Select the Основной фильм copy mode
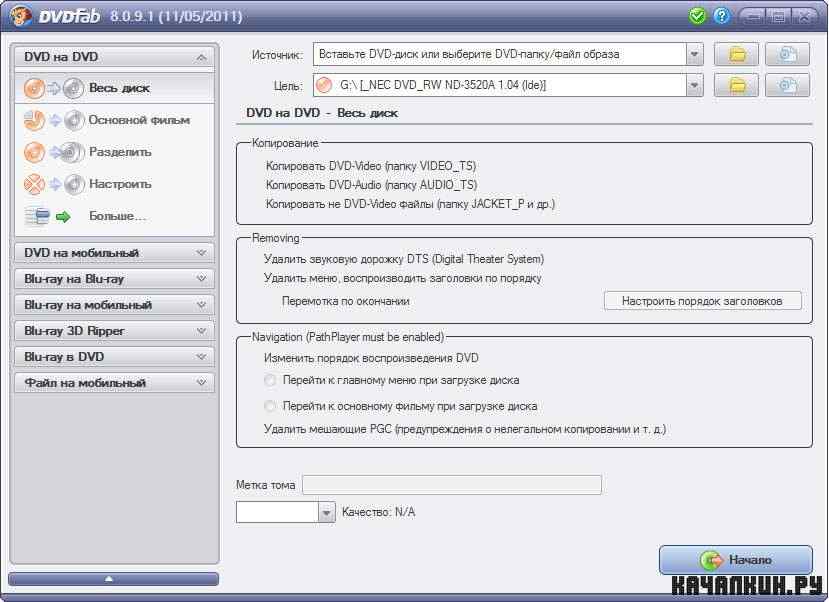Screen dimensions: 829x602 [114, 121]
